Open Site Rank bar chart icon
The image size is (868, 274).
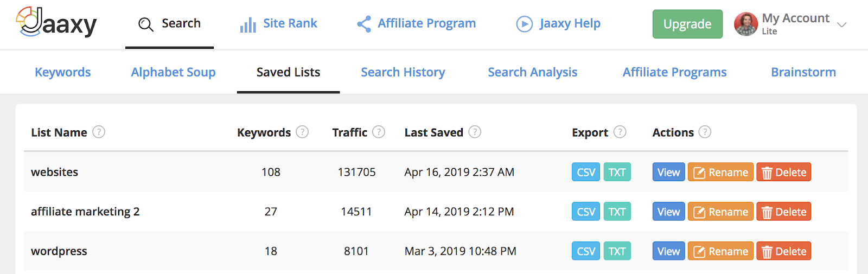pos(248,24)
